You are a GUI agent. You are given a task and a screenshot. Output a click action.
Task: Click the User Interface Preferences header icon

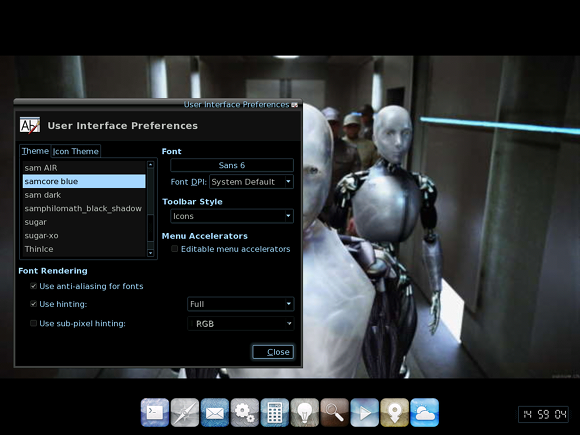(30, 125)
